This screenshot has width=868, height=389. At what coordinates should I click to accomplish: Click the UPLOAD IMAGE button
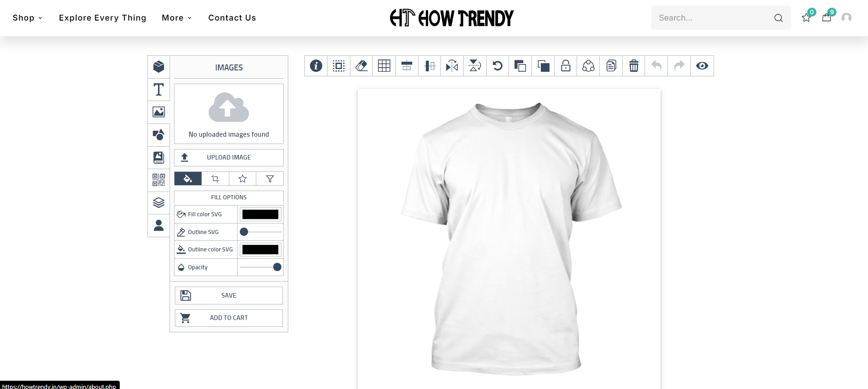tap(229, 157)
